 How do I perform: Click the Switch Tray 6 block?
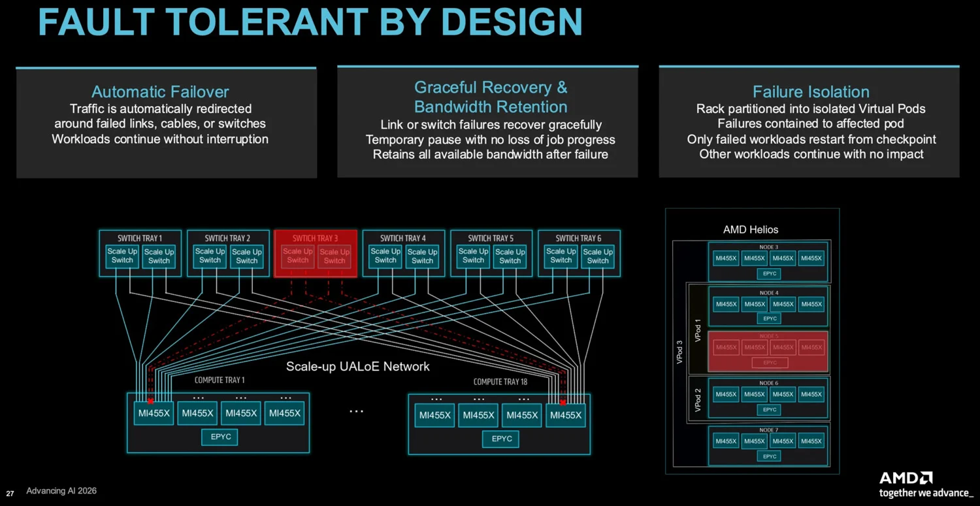(579, 253)
